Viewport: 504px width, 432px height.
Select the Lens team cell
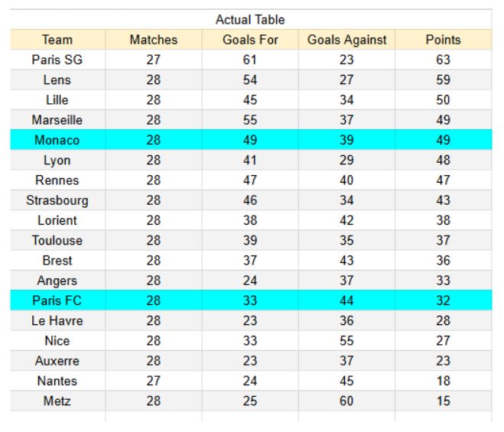pyautogui.click(x=57, y=80)
